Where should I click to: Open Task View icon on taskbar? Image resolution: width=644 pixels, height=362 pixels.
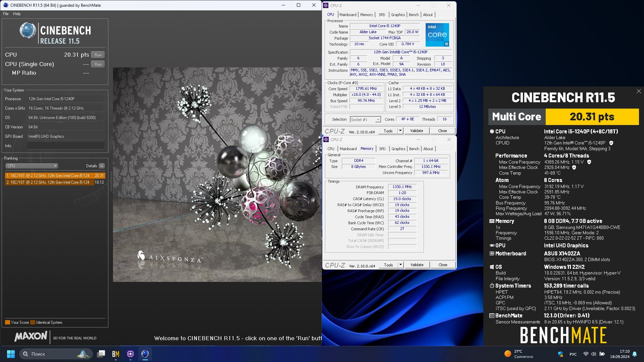click(101, 354)
